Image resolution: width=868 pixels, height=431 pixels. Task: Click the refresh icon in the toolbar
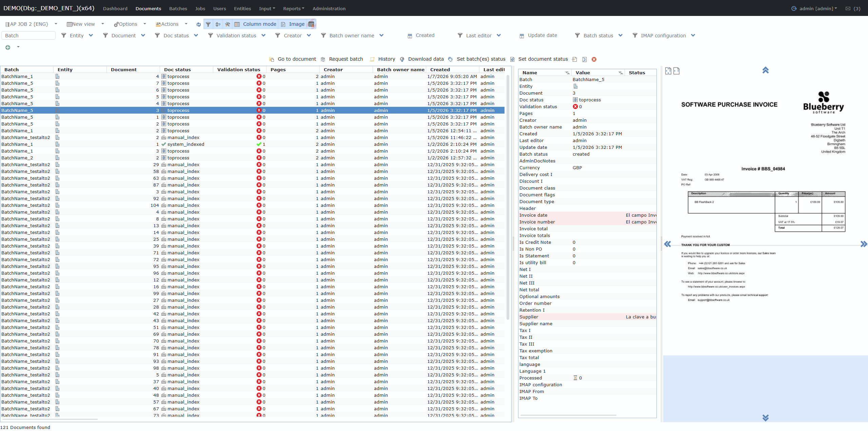tap(198, 24)
